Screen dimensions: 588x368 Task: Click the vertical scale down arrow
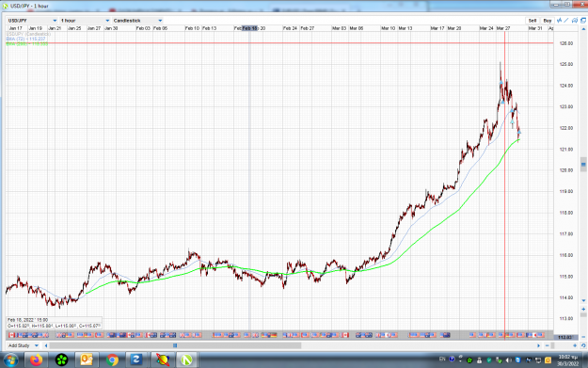(583, 300)
